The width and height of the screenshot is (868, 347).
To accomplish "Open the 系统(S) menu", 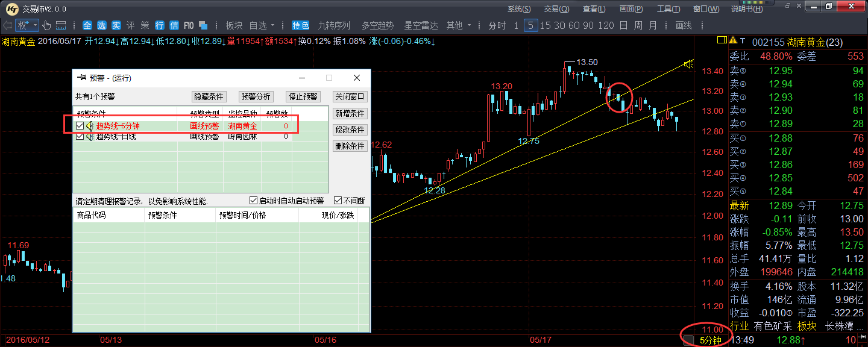I will coord(519,8).
